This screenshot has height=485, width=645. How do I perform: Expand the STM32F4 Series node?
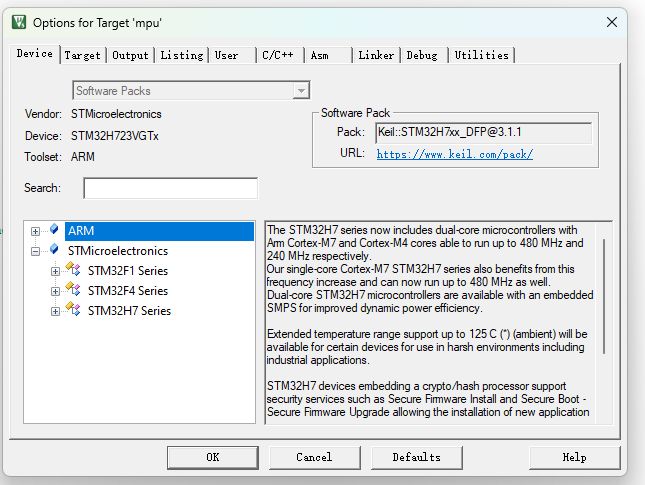55,291
